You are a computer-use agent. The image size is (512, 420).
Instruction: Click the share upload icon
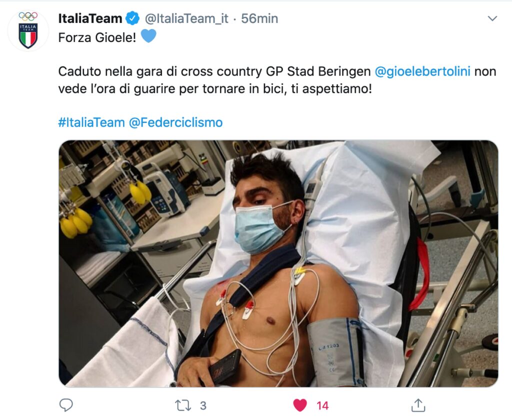coord(418,405)
